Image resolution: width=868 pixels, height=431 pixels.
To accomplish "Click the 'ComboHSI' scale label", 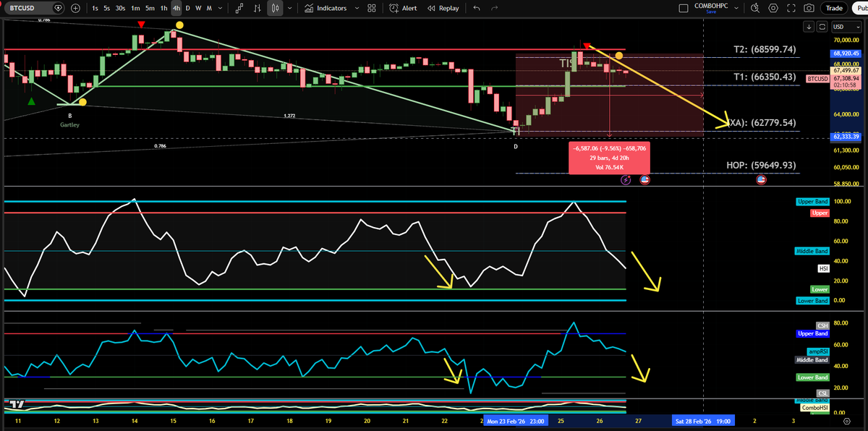I will (814, 408).
